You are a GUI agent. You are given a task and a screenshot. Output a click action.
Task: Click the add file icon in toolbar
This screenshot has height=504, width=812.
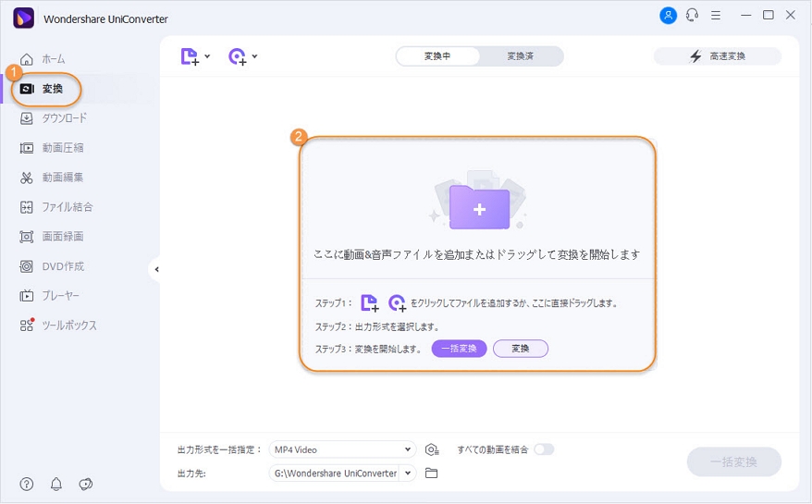pyautogui.click(x=190, y=56)
